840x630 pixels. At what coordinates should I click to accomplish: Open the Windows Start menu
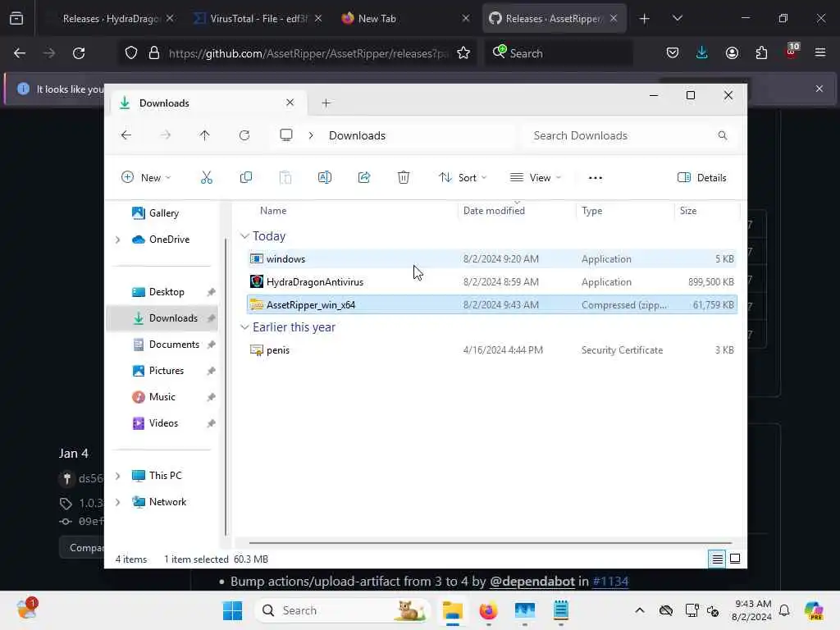232,610
